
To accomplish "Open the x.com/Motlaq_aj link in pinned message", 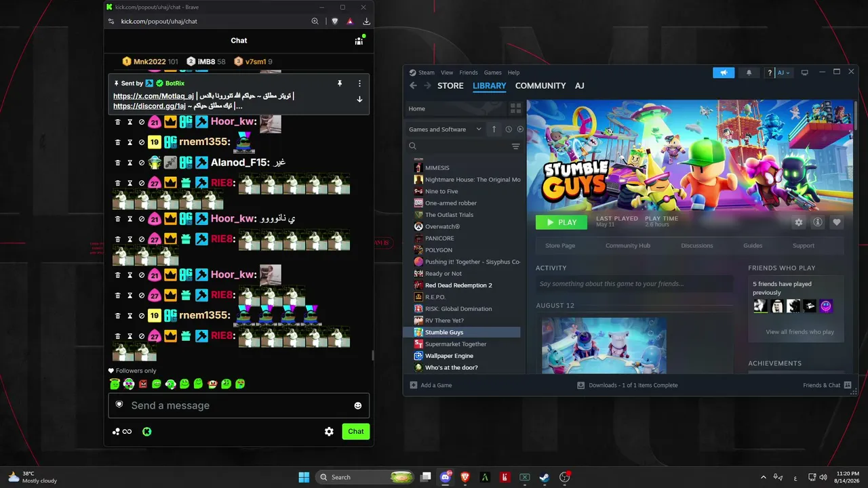I will pos(153,96).
